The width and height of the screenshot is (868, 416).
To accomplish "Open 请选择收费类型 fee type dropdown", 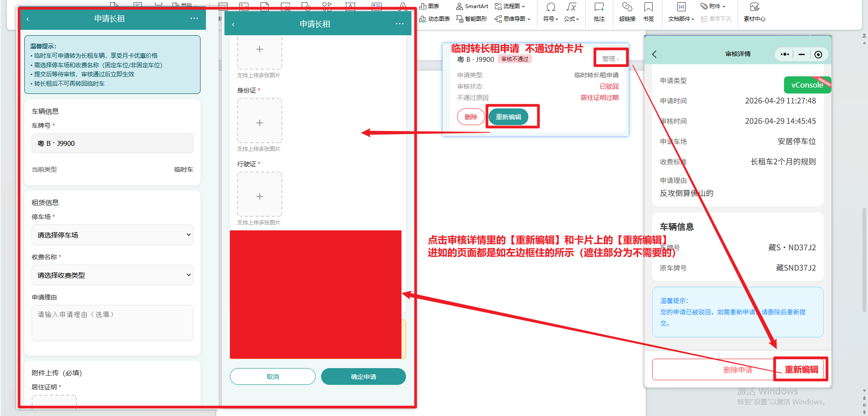I will pyautogui.click(x=112, y=275).
